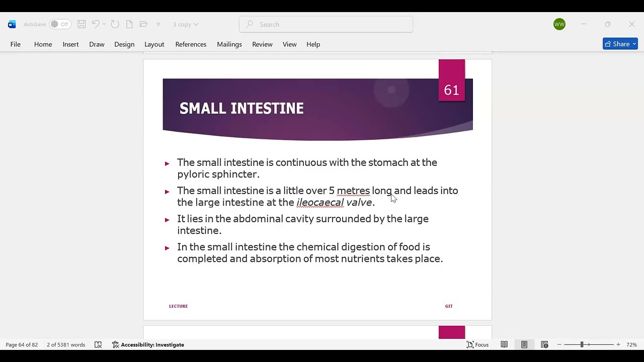This screenshot has width=644, height=362.
Task: Toggle the AutoSave switch
Action: tap(60, 24)
